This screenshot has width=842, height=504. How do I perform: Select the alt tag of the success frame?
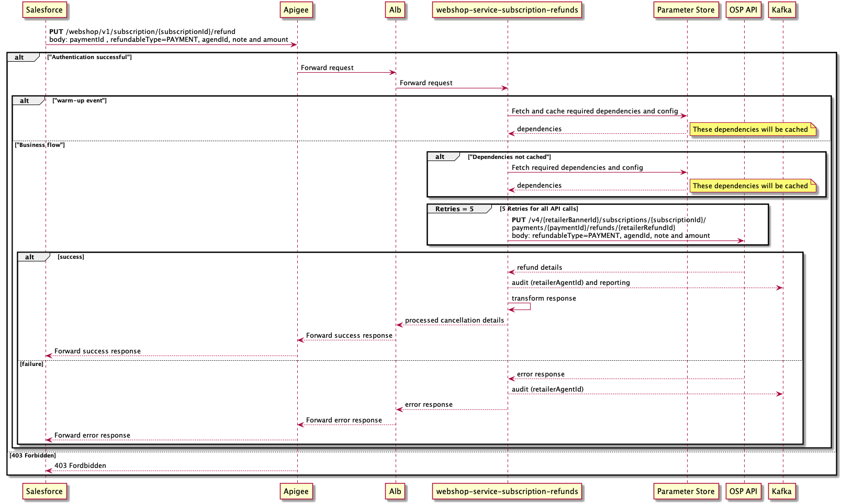(30, 257)
